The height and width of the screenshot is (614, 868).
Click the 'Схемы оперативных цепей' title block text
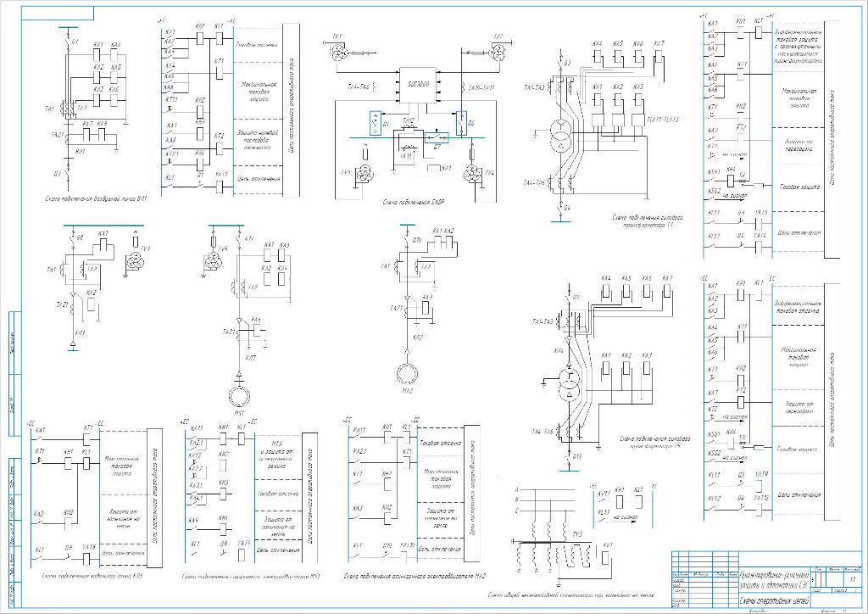coord(775,600)
